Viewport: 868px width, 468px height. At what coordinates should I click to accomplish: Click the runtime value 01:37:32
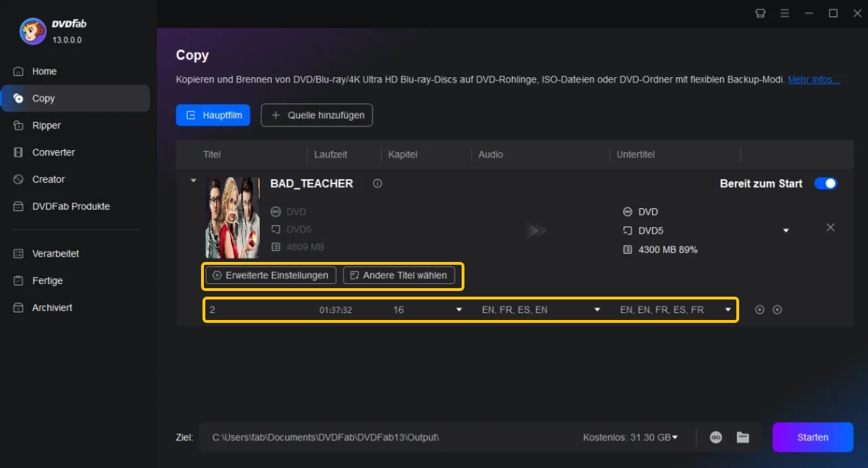tap(336, 310)
